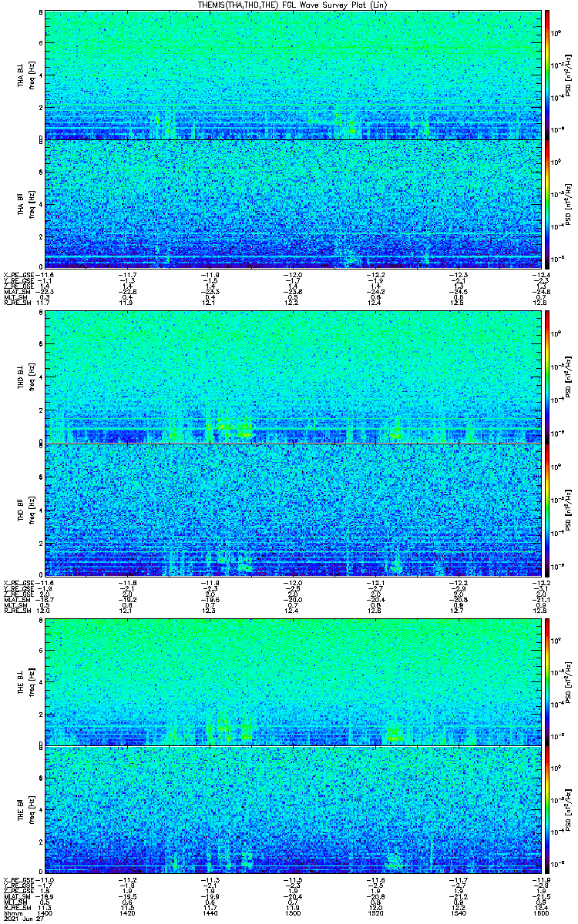Click the 1400 hhmm time tick label
The width and height of the screenshot is (578, 924).
tap(45, 913)
